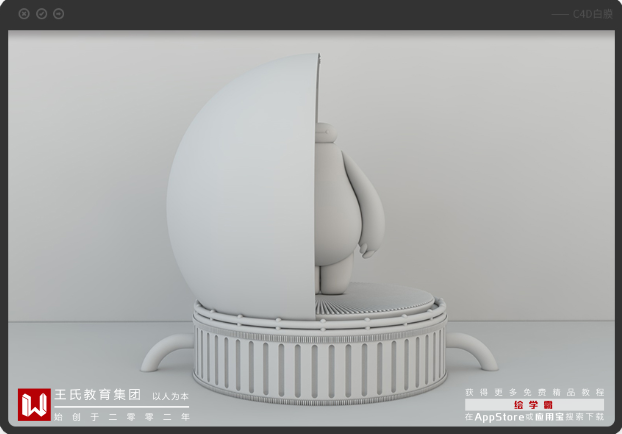Click the "始创于二零零二年" text line
This screenshot has height=434, width=622.
coord(122,417)
